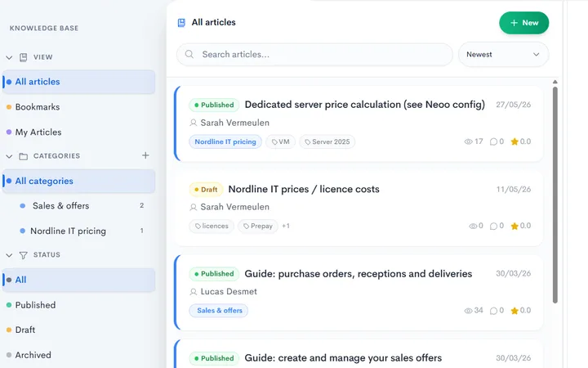Click comments icon on Dedicated server article
The width and height of the screenshot is (588, 368).
click(x=493, y=141)
